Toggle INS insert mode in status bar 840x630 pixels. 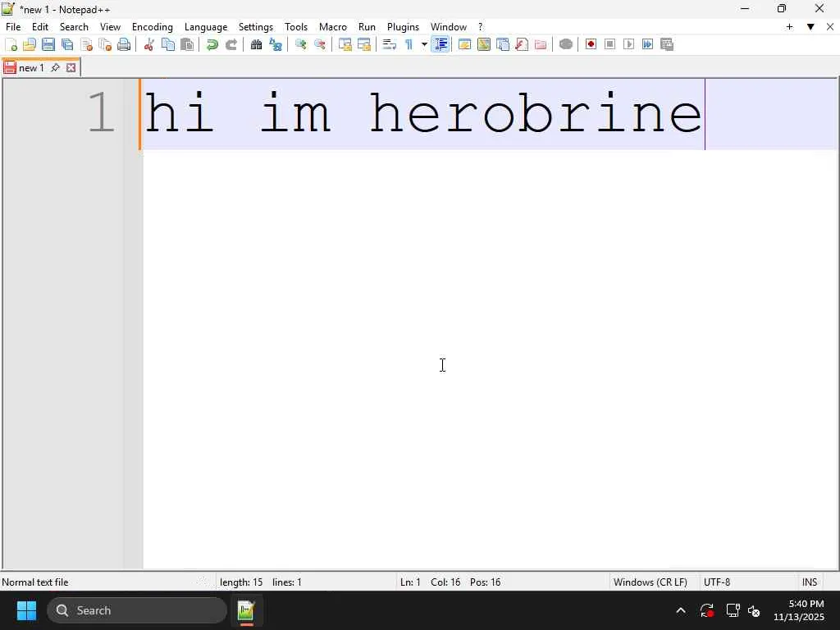click(x=810, y=582)
